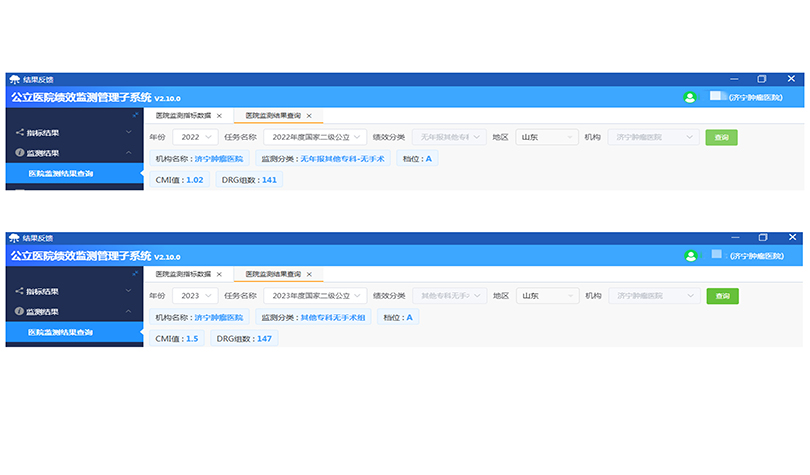The image size is (810, 475).
Task: Open the 机构 dropdown in lower window
Action: point(655,295)
